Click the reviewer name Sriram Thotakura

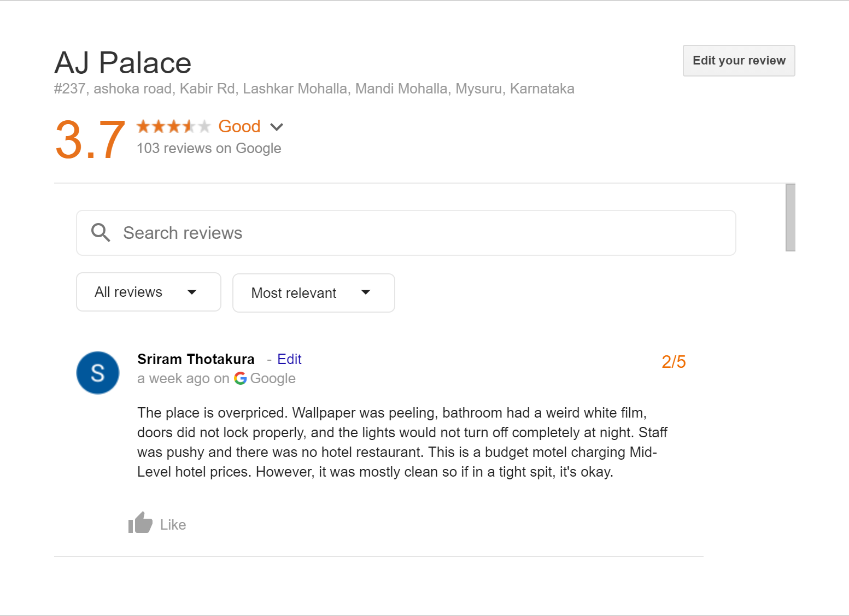coord(196,359)
